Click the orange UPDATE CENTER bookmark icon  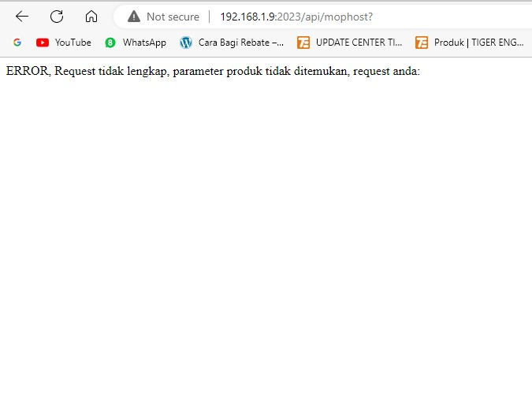pos(303,43)
